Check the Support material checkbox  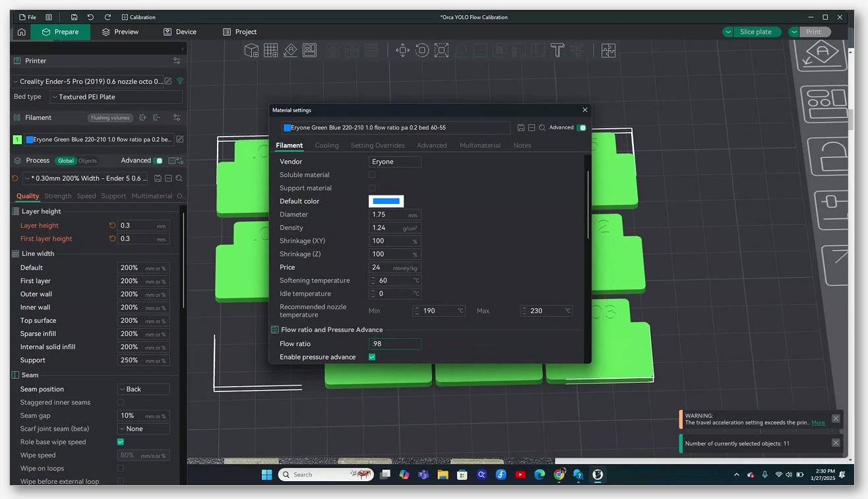click(x=372, y=188)
